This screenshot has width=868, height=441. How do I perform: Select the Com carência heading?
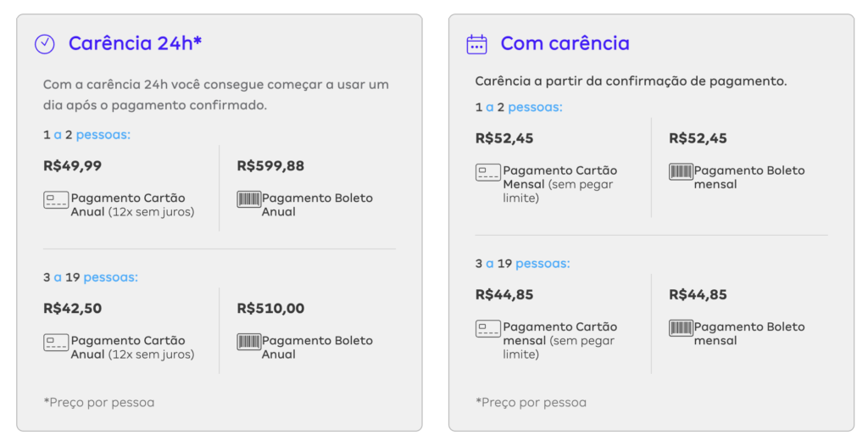(565, 43)
